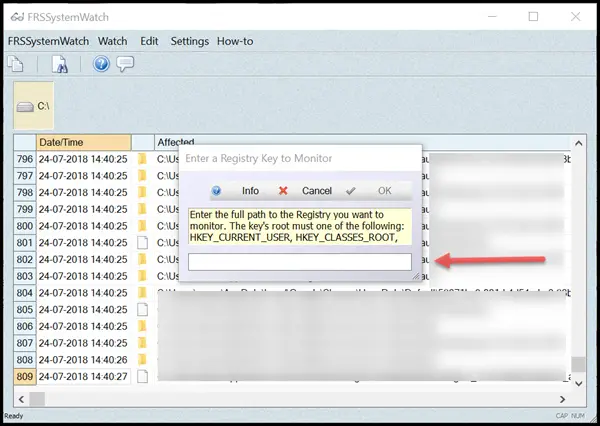Click the folder icon in row 808
The height and width of the screenshot is (426, 600).
142,360
